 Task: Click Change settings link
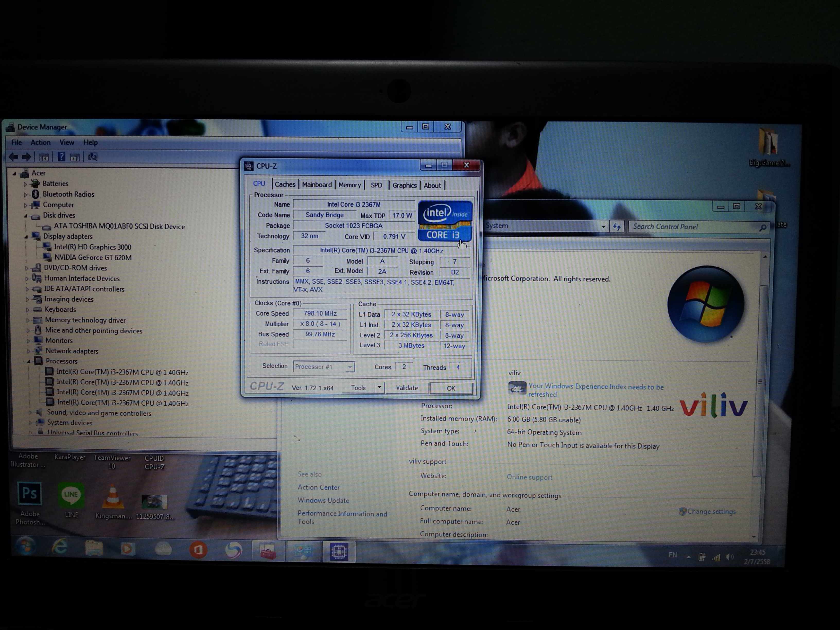pos(711,512)
